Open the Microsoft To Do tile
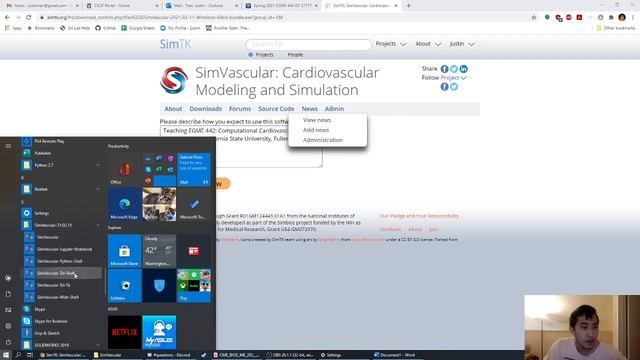This screenshot has width=640, height=360. point(194,204)
